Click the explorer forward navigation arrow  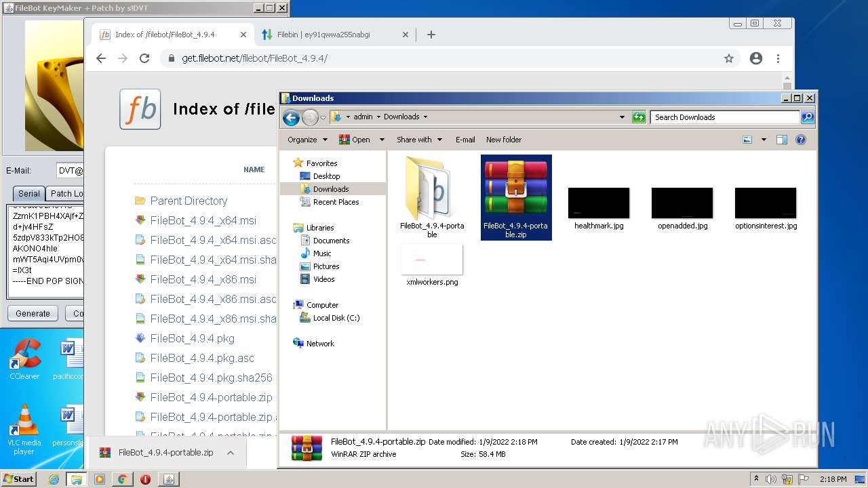310,118
